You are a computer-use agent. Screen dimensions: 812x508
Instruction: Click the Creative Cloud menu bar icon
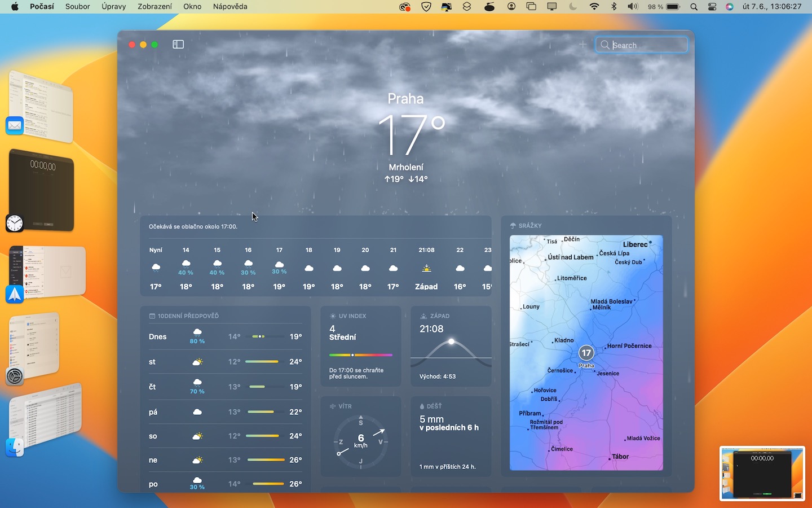click(x=404, y=7)
